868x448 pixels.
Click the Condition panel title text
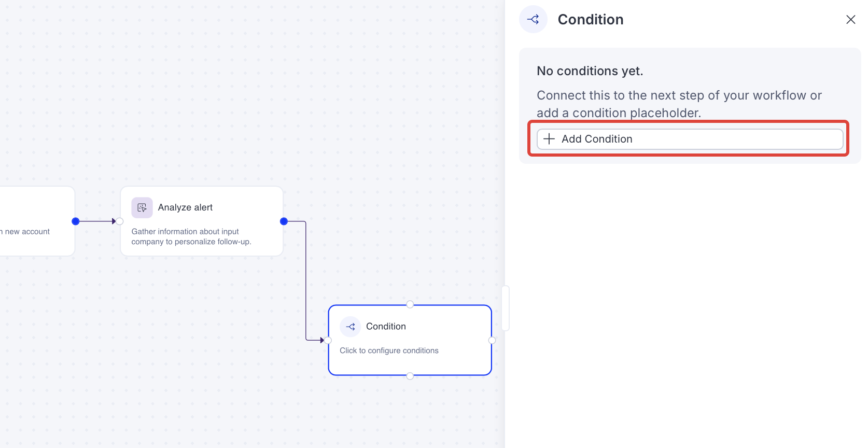pyautogui.click(x=590, y=19)
